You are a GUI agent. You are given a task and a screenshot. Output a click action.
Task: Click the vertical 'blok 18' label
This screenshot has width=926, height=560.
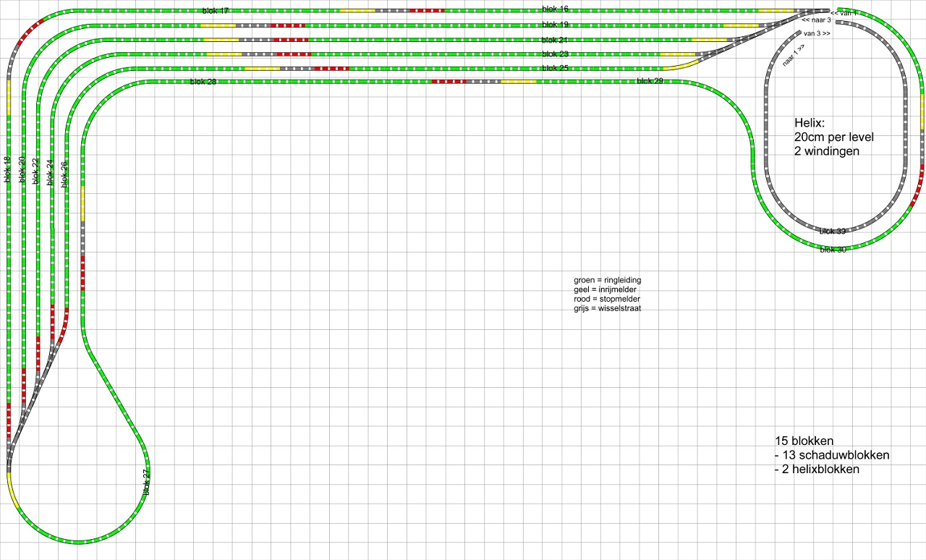pyautogui.click(x=7, y=169)
